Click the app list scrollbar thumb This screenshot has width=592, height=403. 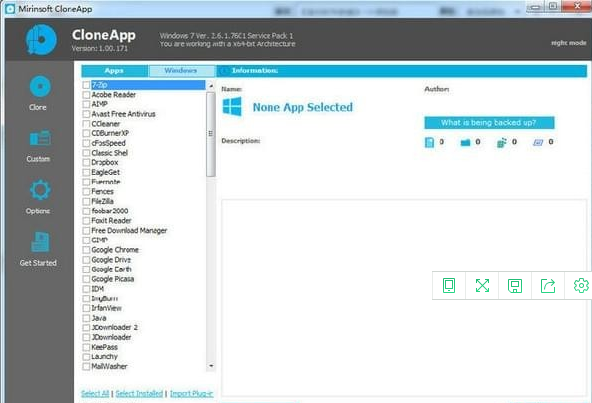[x=211, y=134]
